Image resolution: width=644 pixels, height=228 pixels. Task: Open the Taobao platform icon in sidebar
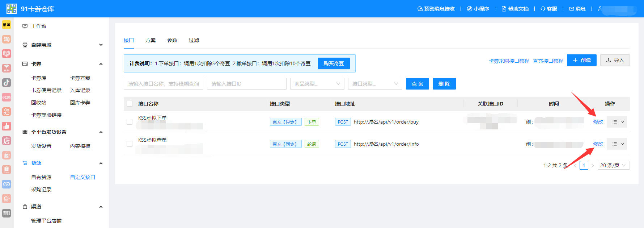coord(7,39)
